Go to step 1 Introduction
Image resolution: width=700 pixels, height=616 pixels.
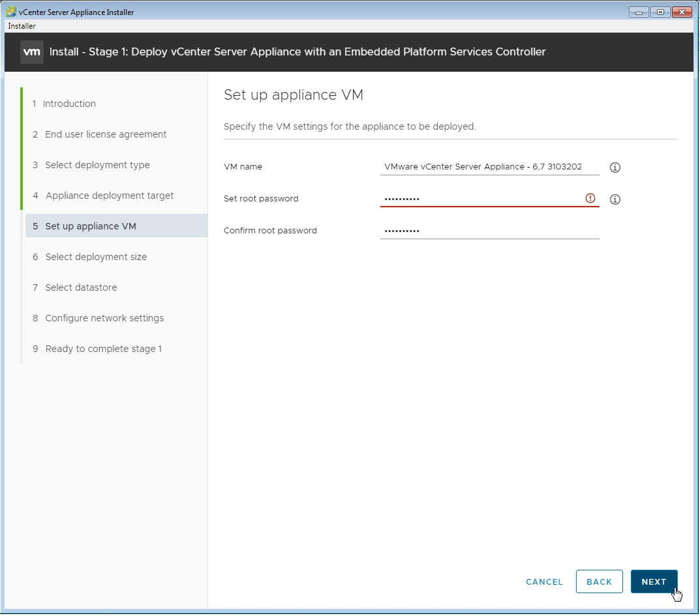(x=69, y=104)
